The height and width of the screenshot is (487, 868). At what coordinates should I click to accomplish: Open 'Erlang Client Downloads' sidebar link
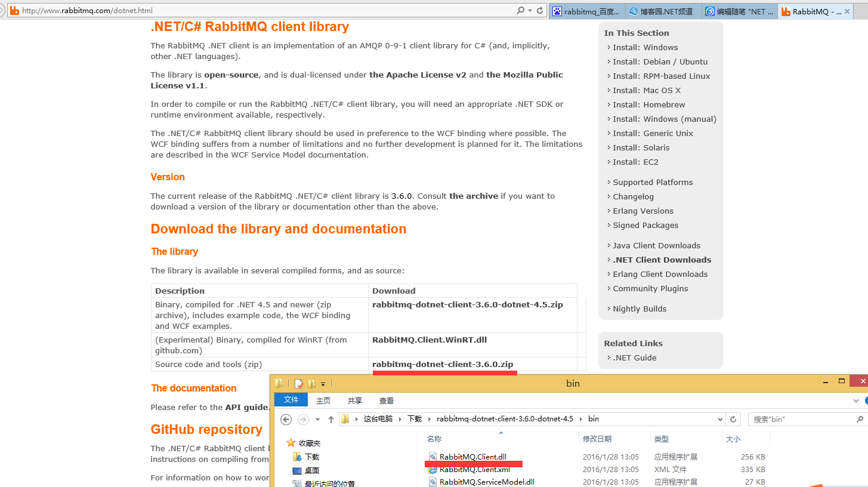pyautogui.click(x=660, y=275)
